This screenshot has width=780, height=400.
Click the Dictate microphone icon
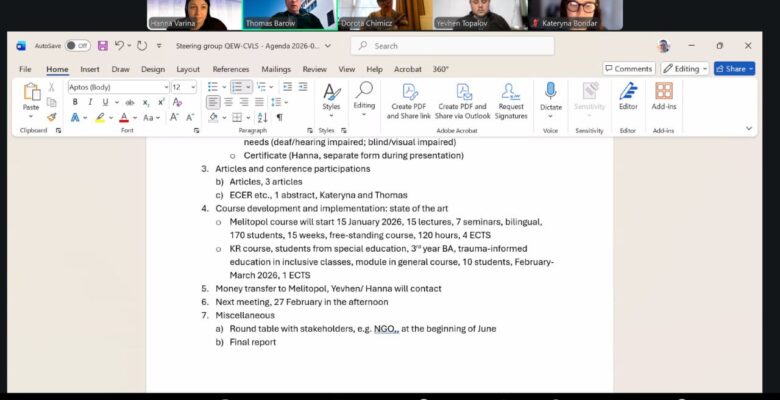[550, 98]
